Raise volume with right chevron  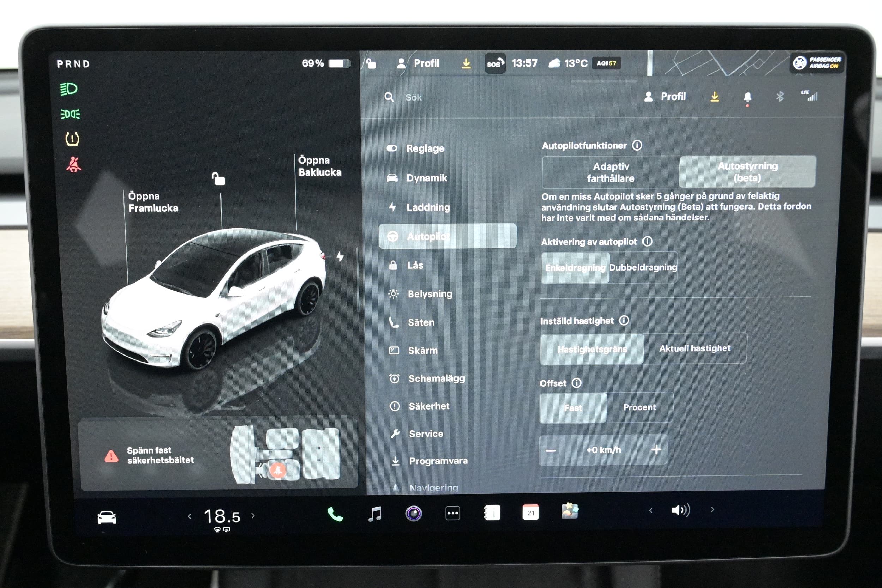[713, 510]
